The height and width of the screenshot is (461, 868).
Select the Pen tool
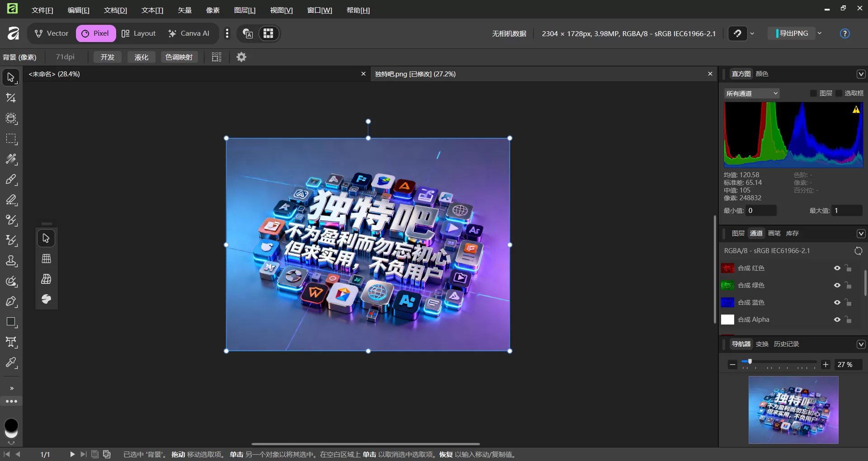[11, 302]
